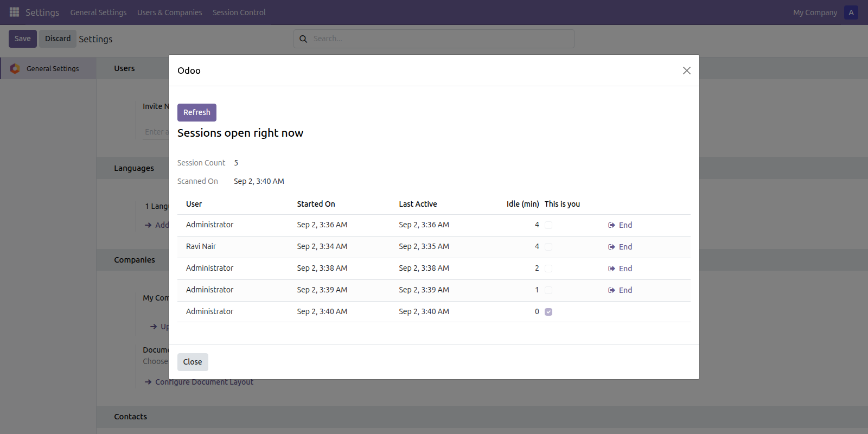Viewport: 868px width, 434px height.
Task: Sort sessions by the User column
Action: pos(194,204)
